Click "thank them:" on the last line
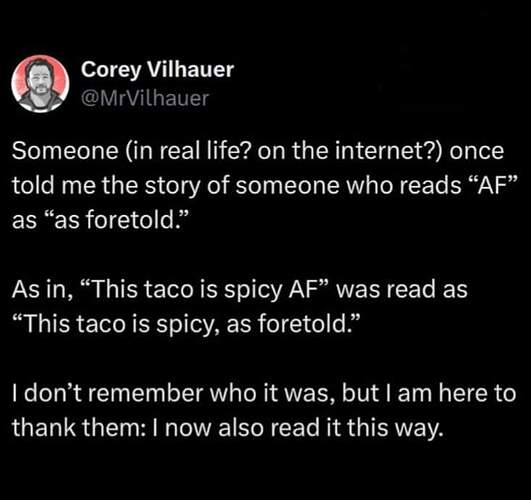 [80, 428]
